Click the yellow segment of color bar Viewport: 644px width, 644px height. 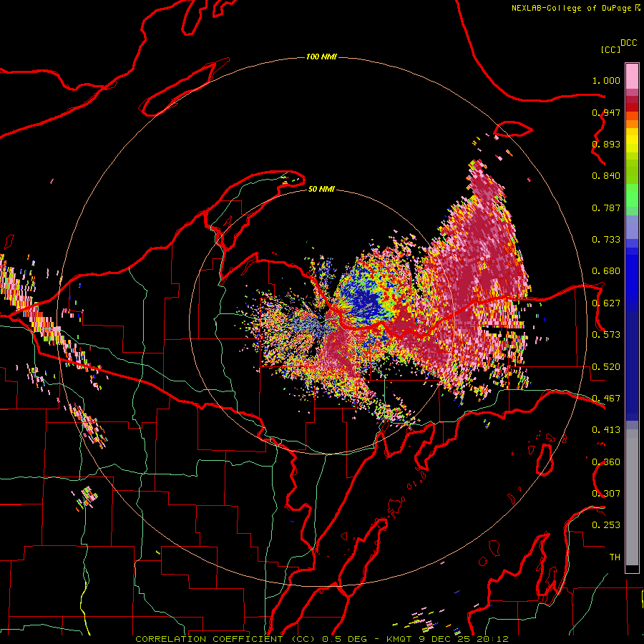(632, 140)
